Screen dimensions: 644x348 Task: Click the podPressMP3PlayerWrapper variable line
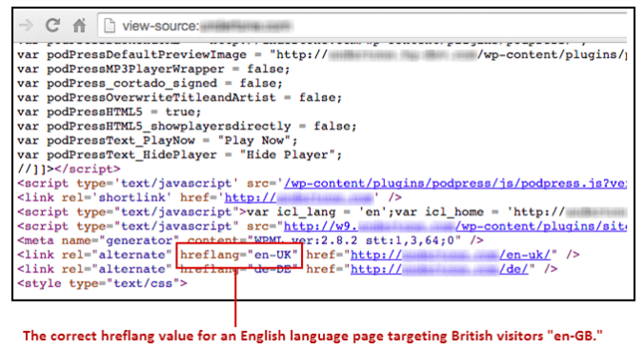[153, 69]
